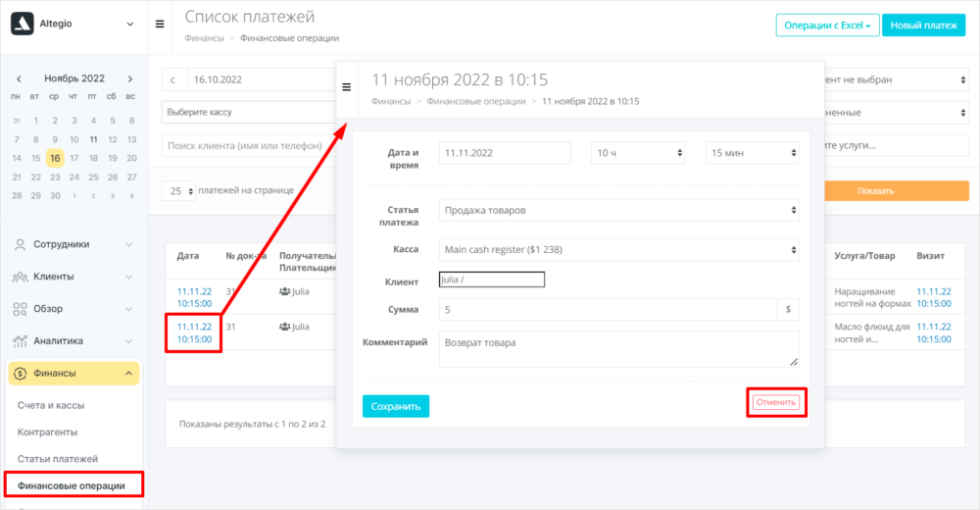Click the Комментарий textarea Возврат товара

click(x=619, y=349)
